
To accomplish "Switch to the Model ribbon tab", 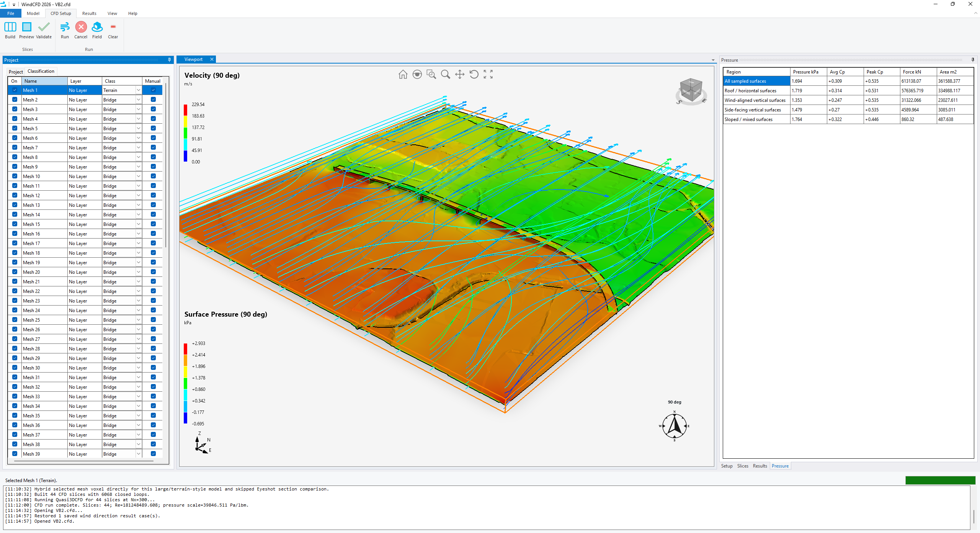I will coord(33,13).
